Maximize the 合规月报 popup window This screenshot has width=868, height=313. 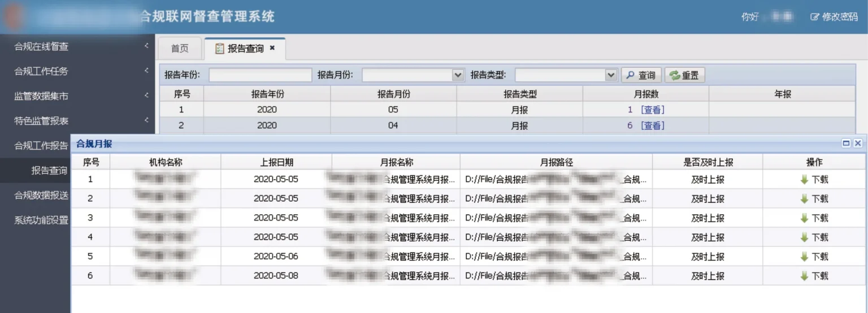[x=846, y=144]
